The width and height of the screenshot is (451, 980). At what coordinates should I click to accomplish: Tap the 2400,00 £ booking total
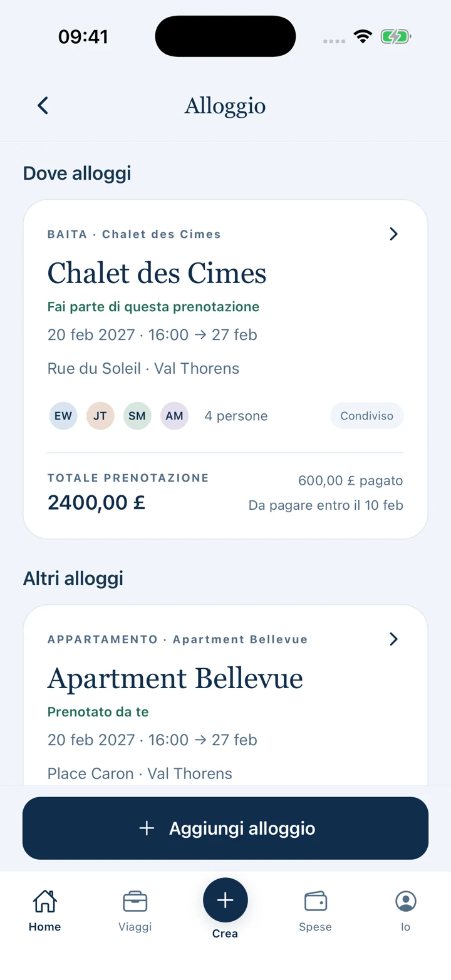coord(96,502)
